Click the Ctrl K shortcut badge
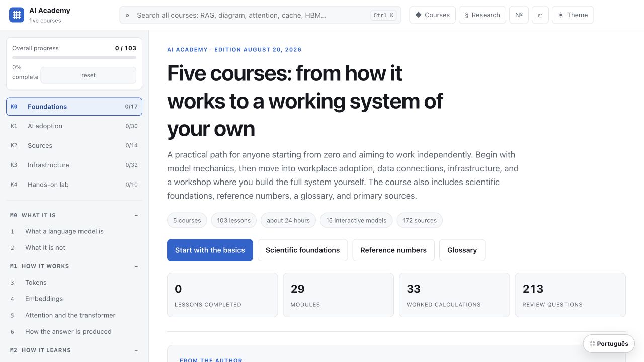Viewport: 644px width, 362px height. click(x=383, y=15)
